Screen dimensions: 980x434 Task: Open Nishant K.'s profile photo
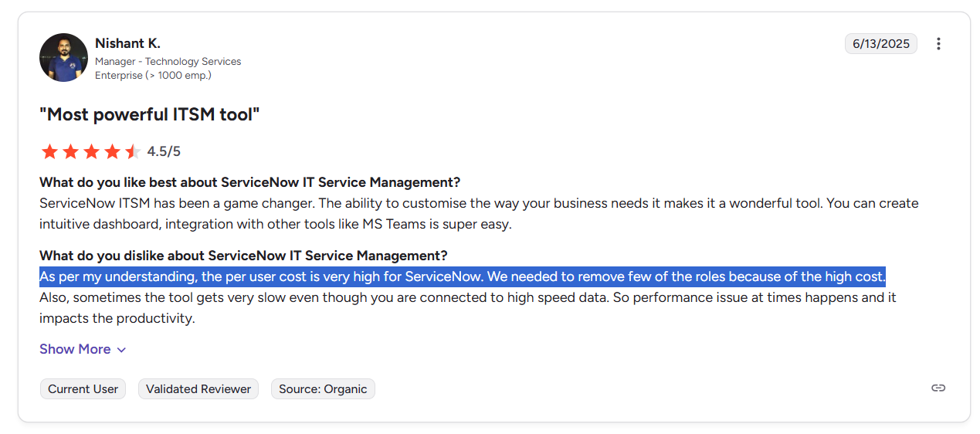[x=63, y=57]
